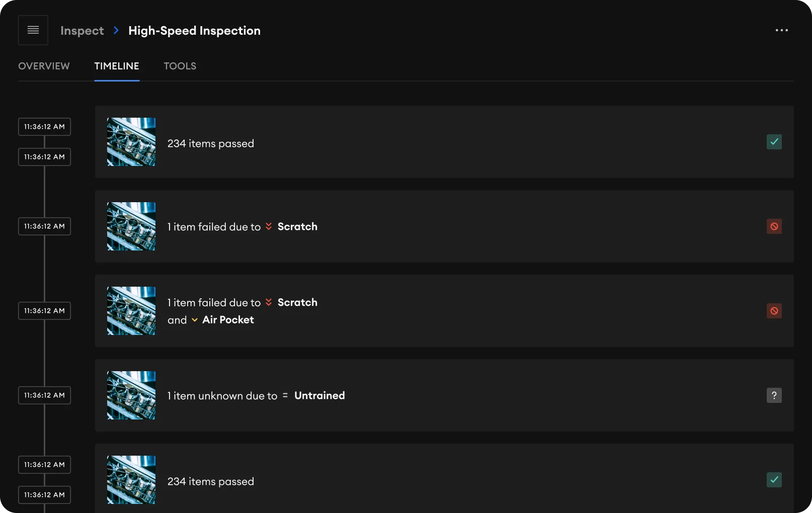Expand the Air Pocket defect chevron
812x513 pixels.
pos(195,320)
